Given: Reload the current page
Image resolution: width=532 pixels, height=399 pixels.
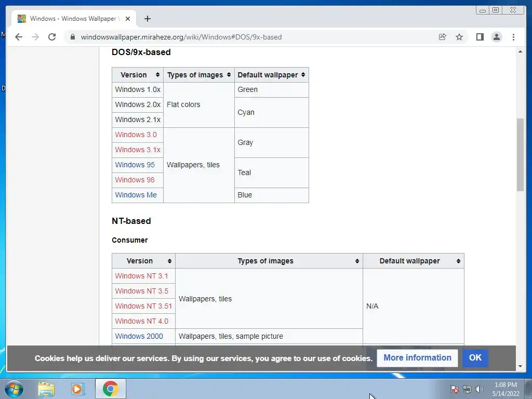Looking at the screenshot, I should tap(52, 37).
